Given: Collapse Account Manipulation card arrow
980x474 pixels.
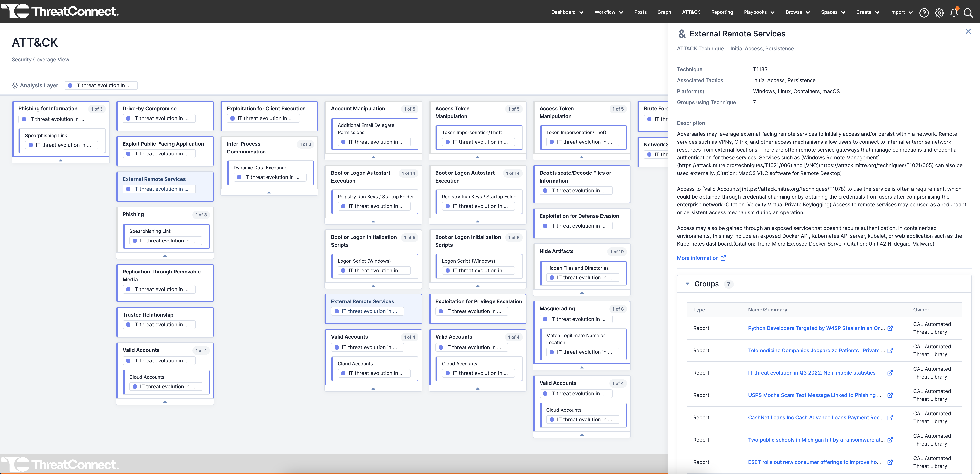Looking at the screenshot, I should pos(373,157).
